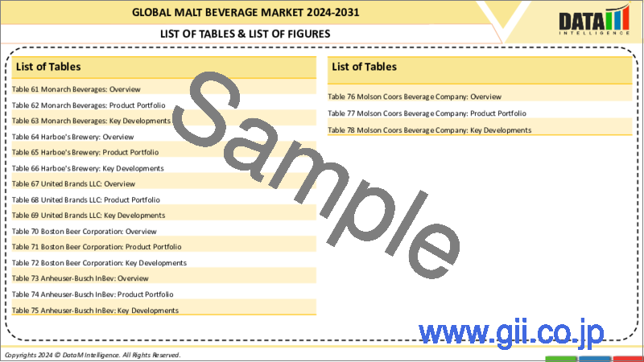Click the DataM Intelligence logo
644x362 pixels.
coord(594,20)
